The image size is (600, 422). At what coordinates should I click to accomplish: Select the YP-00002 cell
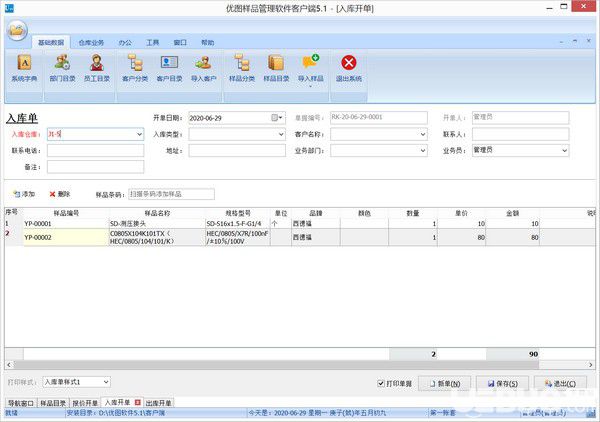(x=66, y=237)
